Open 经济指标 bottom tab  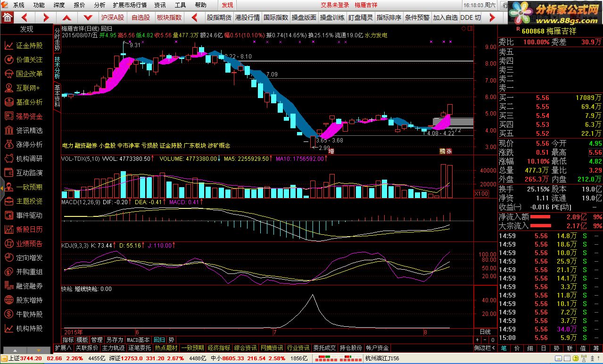[219, 348]
